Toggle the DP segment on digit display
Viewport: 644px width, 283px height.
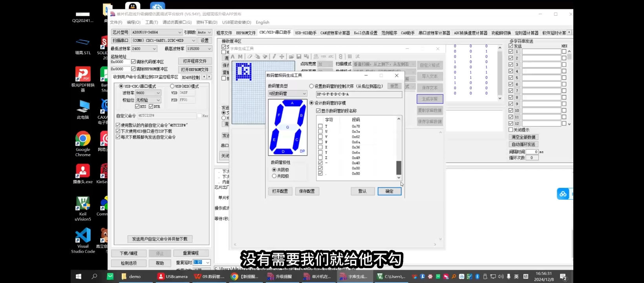click(x=302, y=151)
